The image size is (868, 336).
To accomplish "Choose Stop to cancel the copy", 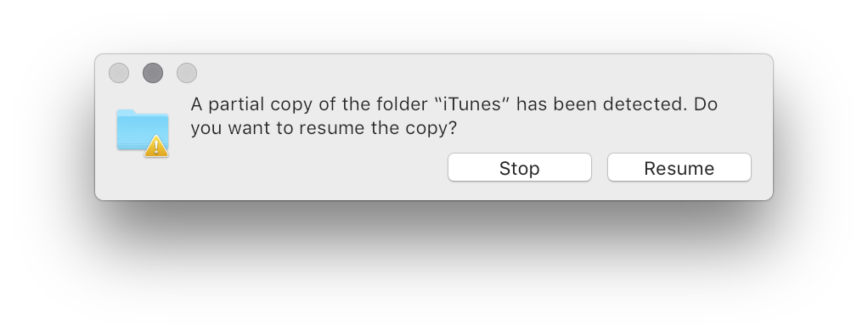I will [x=519, y=167].
